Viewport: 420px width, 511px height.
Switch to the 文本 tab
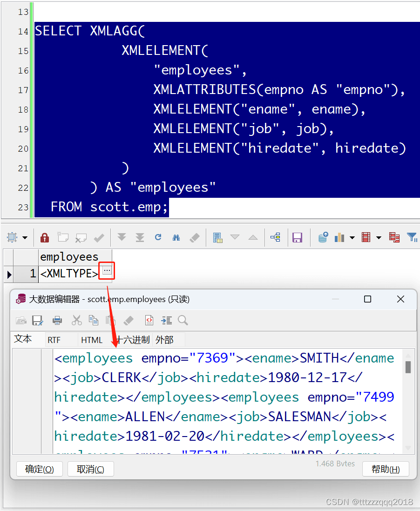pyautogui.click(x=23, y=339)
